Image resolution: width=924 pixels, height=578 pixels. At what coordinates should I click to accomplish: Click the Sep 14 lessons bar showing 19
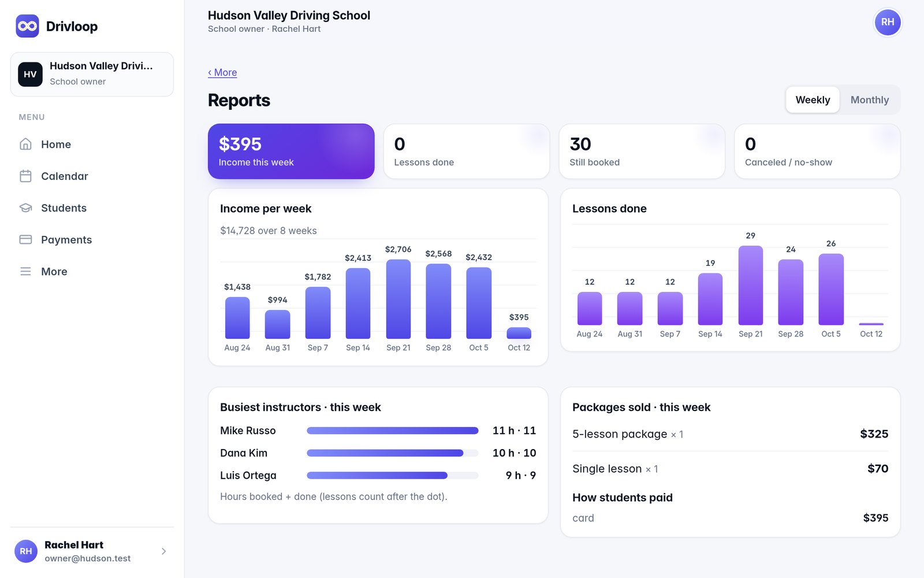[x=710, y=299]
